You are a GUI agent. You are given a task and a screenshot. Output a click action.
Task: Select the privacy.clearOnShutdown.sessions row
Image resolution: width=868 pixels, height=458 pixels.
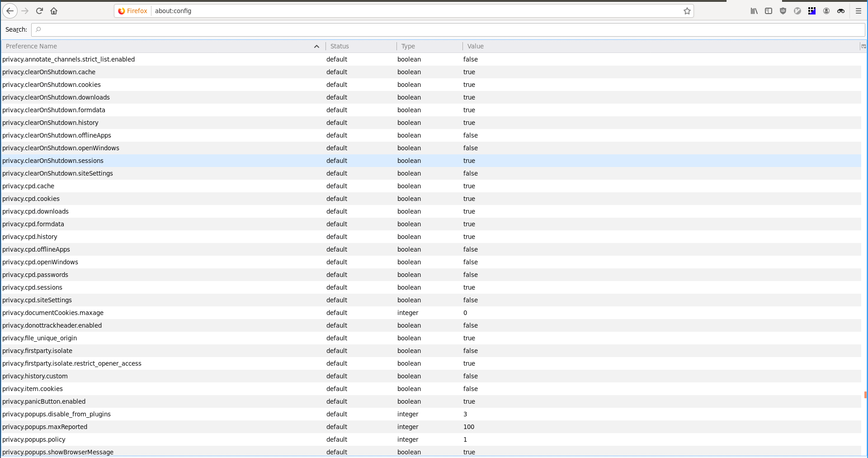click(431, 161)
